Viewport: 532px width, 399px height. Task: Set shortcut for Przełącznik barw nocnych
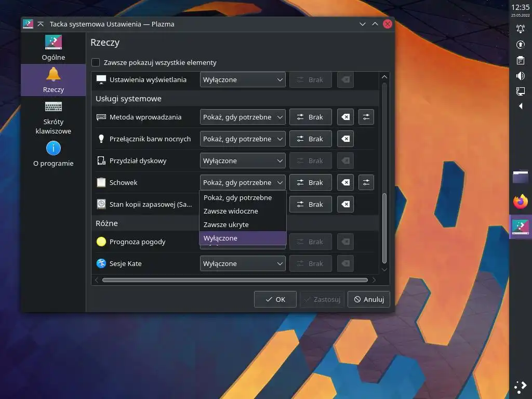(311, 139)
